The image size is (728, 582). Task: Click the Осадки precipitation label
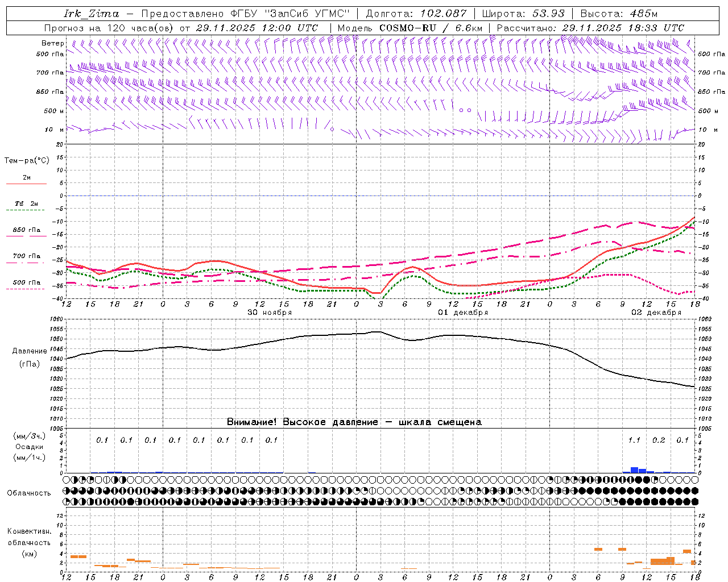pos(30,447)
